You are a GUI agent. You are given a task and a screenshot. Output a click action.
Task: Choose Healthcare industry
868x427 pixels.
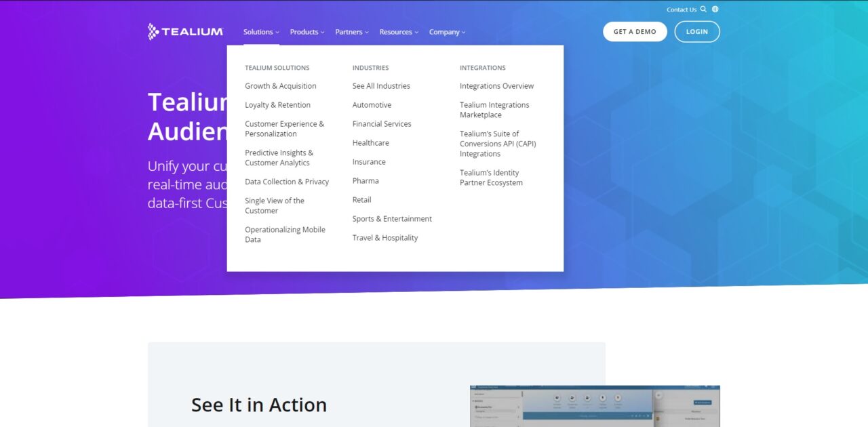click(371, 143)
